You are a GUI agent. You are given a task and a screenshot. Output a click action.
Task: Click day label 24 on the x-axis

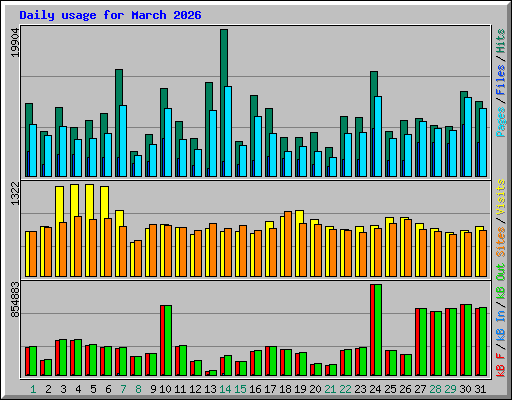pos(375,389)
